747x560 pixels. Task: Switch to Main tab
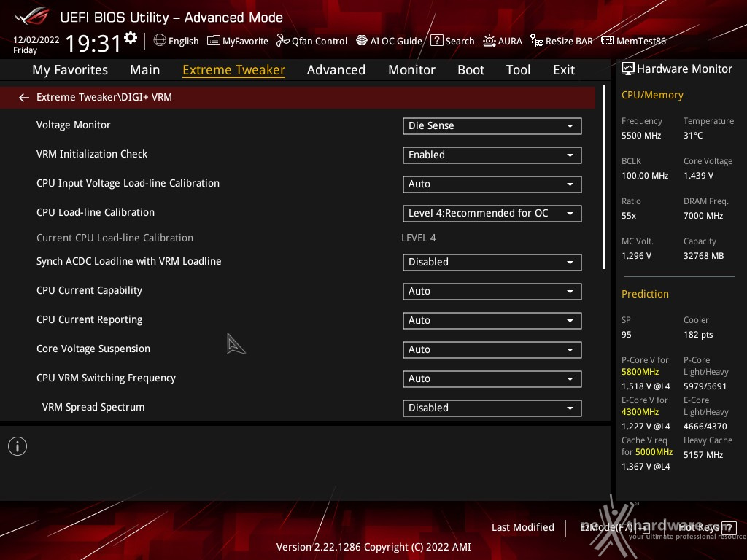145,70
